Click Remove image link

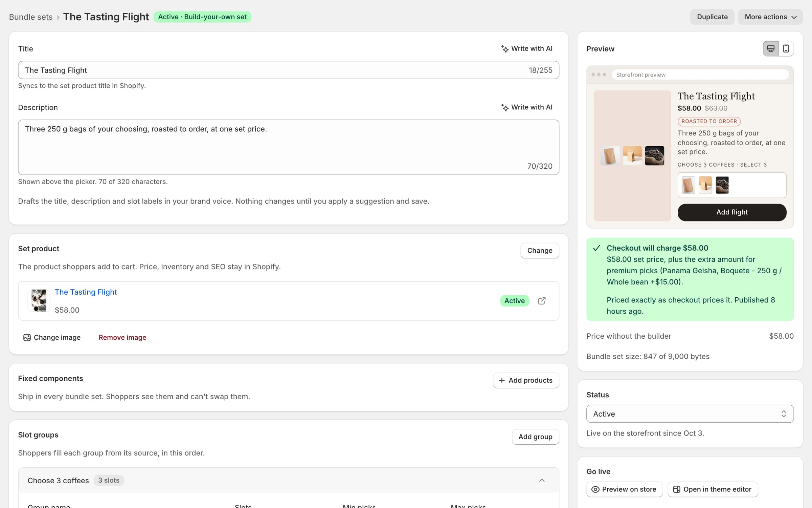coord(122,337)
